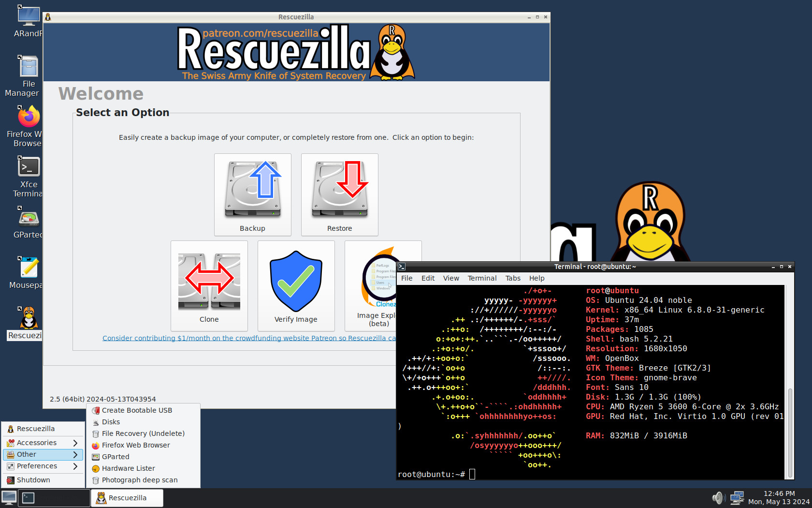Choose Firefox Web Browser in submenu
Viewport: 812px width, 508px height.
coord(143,445)
